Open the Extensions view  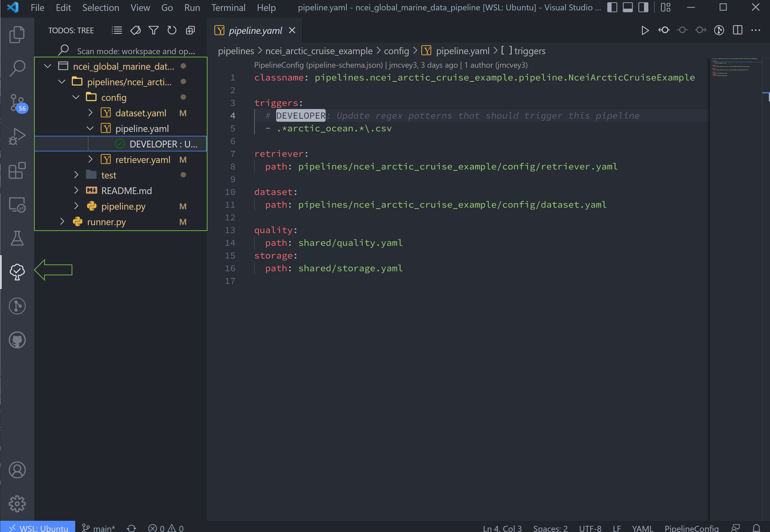click(x=17, y=170)
